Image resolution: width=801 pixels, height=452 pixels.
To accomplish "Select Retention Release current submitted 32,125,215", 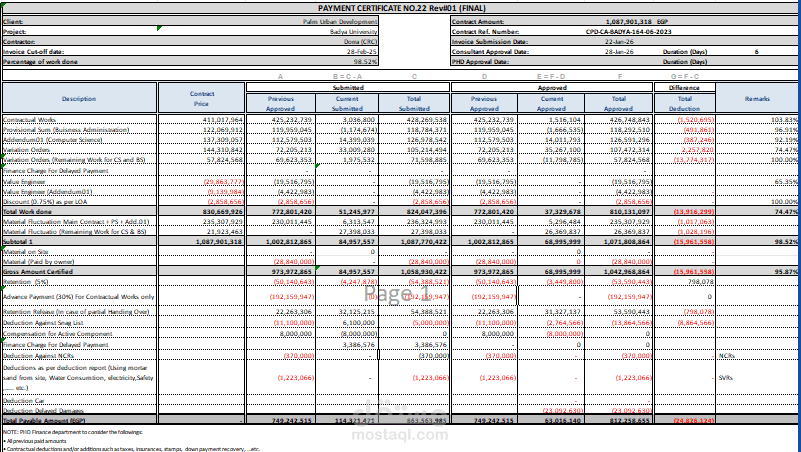I will [x=357, y=312].
